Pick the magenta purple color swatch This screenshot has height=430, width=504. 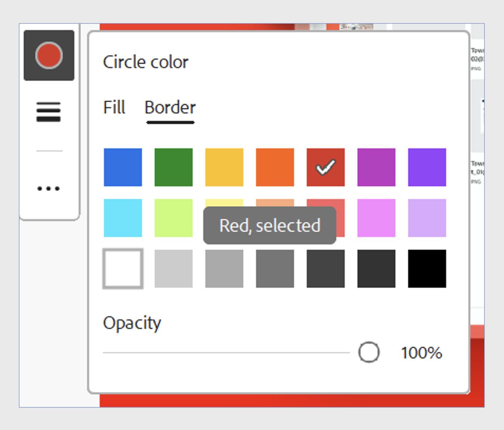click(x=376, y=167)
